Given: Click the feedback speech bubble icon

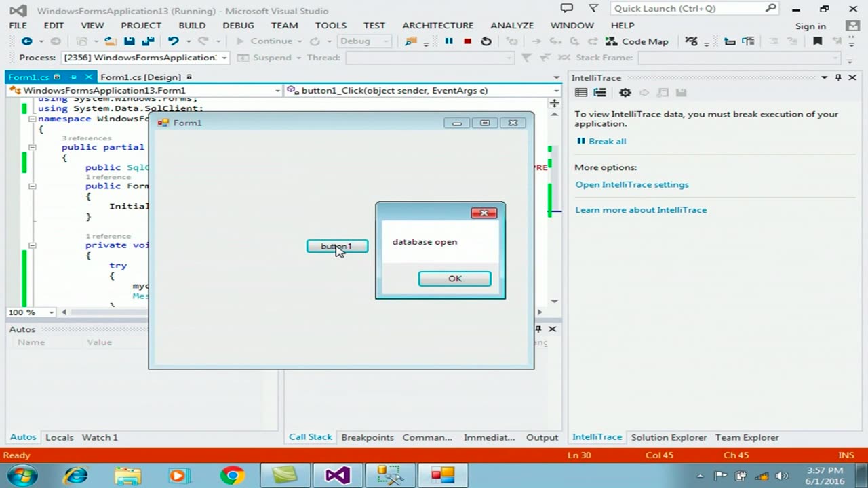Looking at the screenshot, I should [x=566, y=9].
